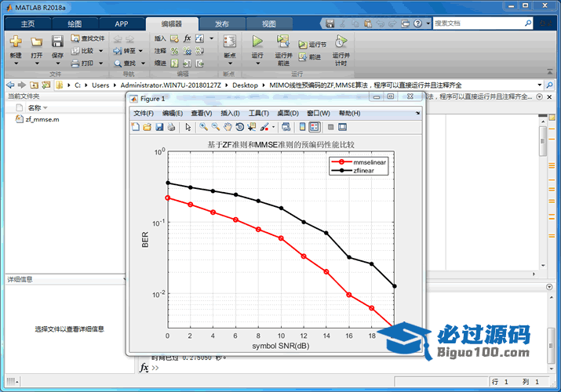Expand the 打印 (Print) dropdown arrow

(101, 64)
